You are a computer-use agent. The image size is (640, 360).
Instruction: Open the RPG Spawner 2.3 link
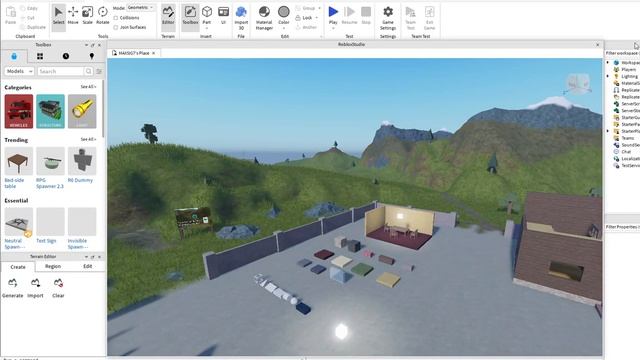[50, 183]
